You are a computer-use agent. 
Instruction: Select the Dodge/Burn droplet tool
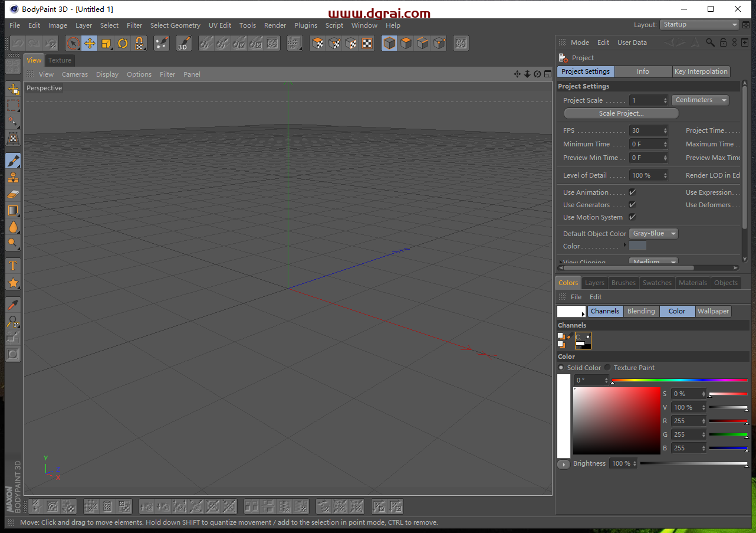[x=13, y=227]
